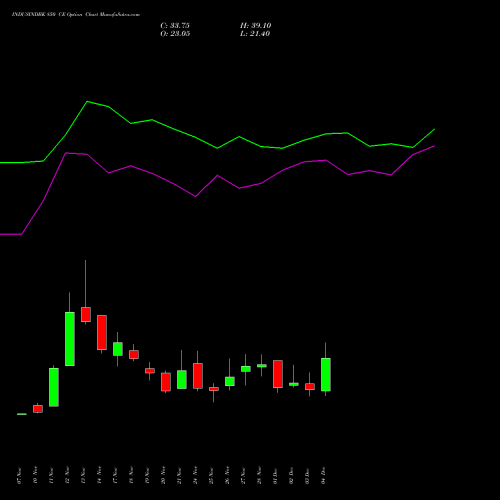This screenshot has width=500, height=500.
Task: Click the green candle for 26 Nov
Action: click(230, 381)
